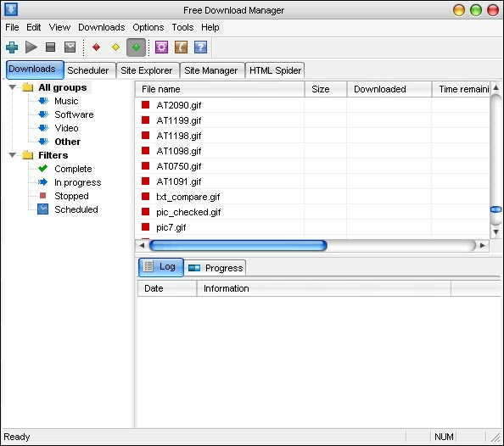Select txt_compare.gif in the download list
Viewport: 504px width, 446px height.
point(188,197)
